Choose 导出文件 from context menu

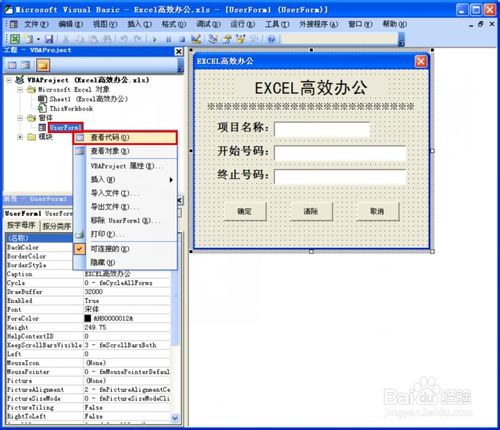125,207
